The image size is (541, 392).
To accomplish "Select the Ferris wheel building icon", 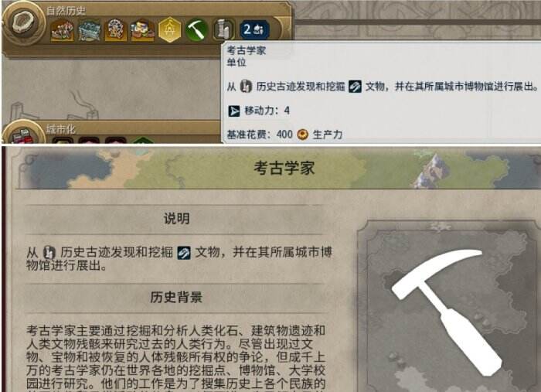I will 116,30.
